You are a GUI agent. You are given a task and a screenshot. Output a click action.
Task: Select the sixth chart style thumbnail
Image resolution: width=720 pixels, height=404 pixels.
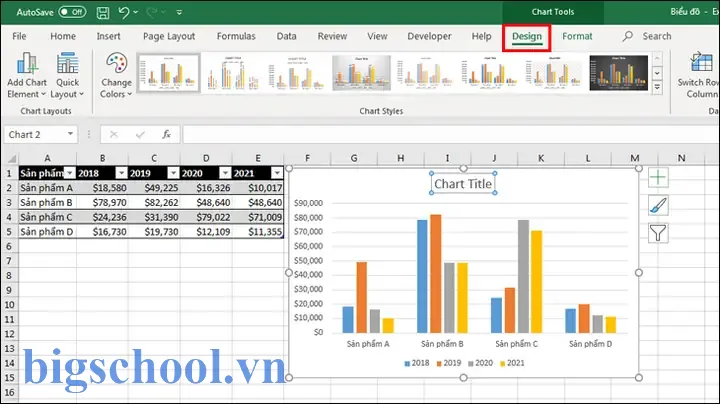tap(490, 73)
